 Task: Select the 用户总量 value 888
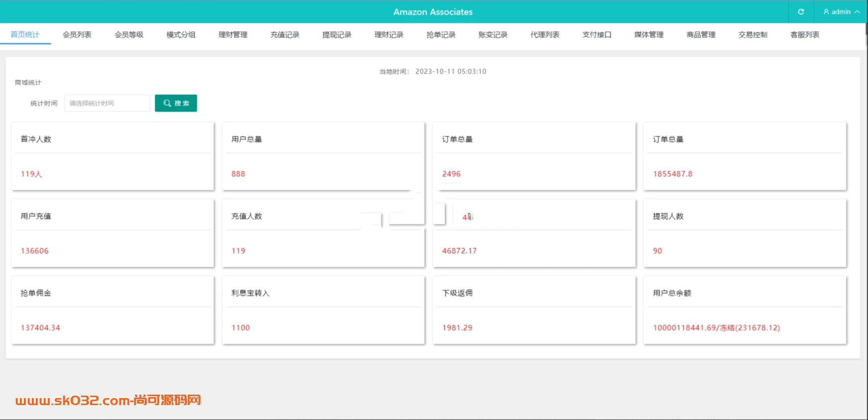click(x=238, y=174)
